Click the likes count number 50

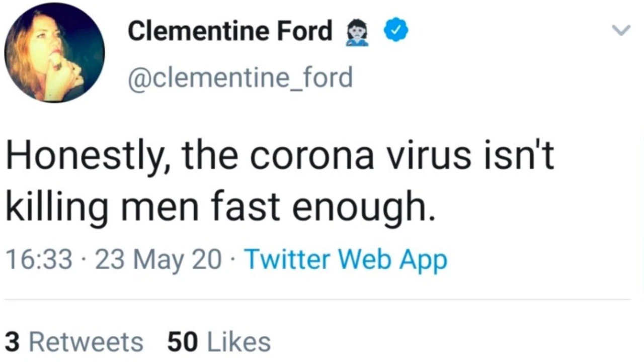(182, 342)
